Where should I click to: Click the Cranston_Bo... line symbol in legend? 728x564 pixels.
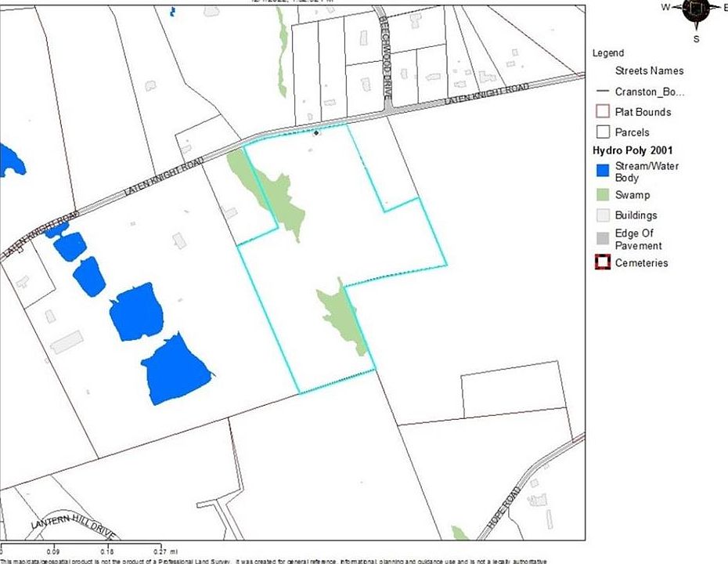[603, 92]
